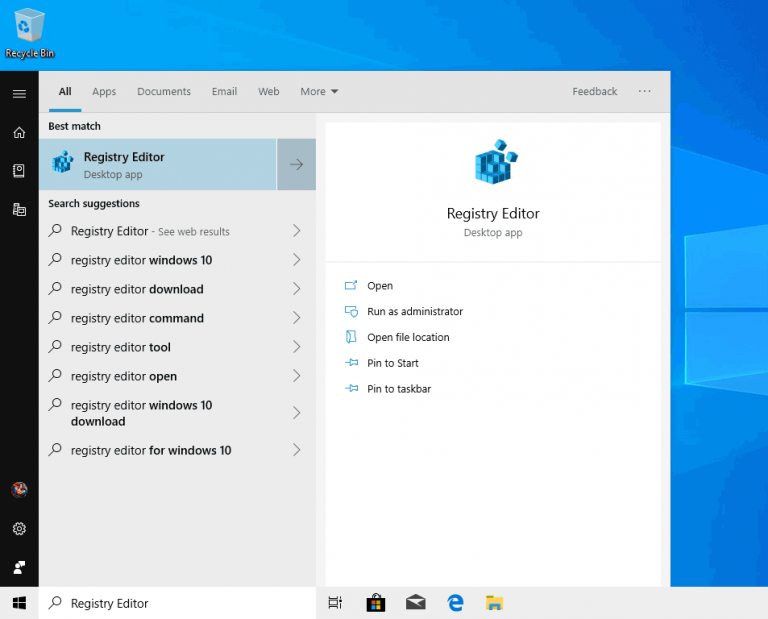Choose Pin to taskbar option
This screenshot has height=619, width=768.
click(398, 389)
